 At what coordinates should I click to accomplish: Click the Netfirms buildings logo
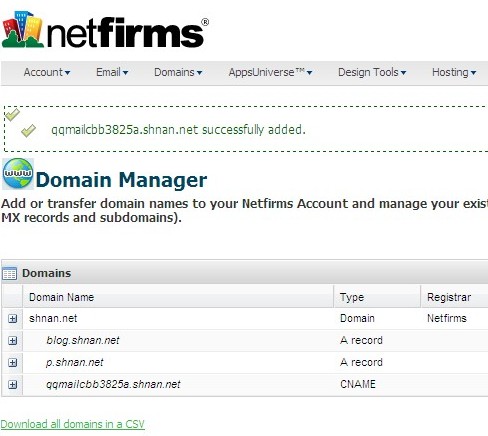click(x=23, y=29)
